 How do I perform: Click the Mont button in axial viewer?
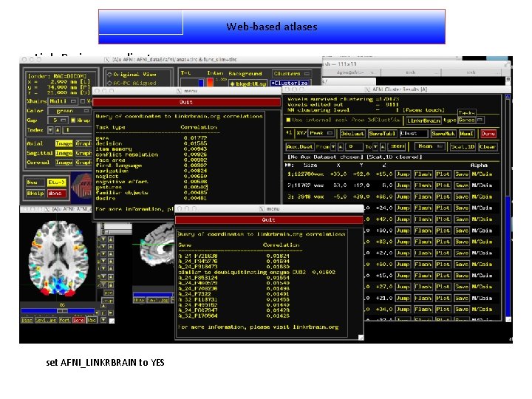pos(64,320)
